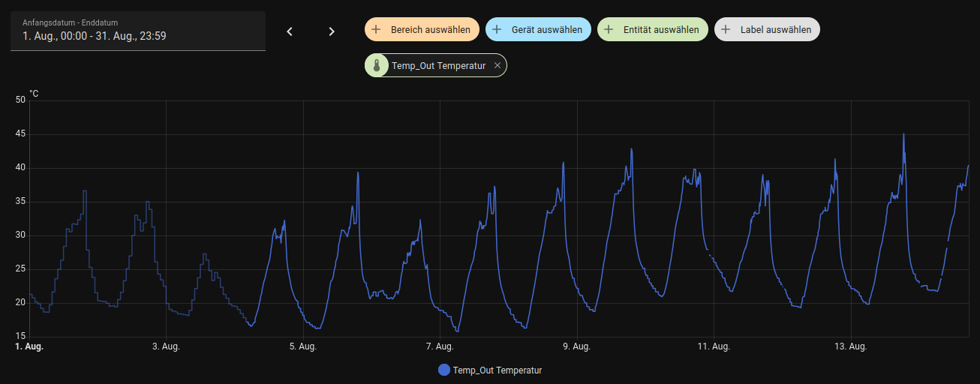
Task: Remove the Temp_Out Temperatur entity chip
Action: pyautogui.click(x=498, y=66)
